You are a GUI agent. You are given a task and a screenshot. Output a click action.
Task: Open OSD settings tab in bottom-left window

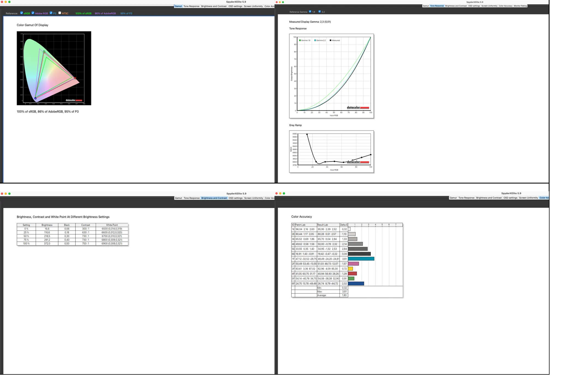236,198
